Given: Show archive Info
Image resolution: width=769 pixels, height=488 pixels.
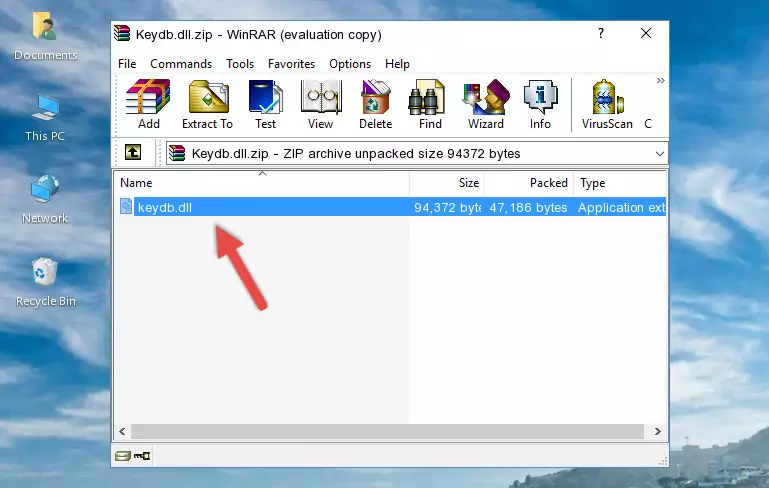Looking at the screenshot, I should pos(540,104).
